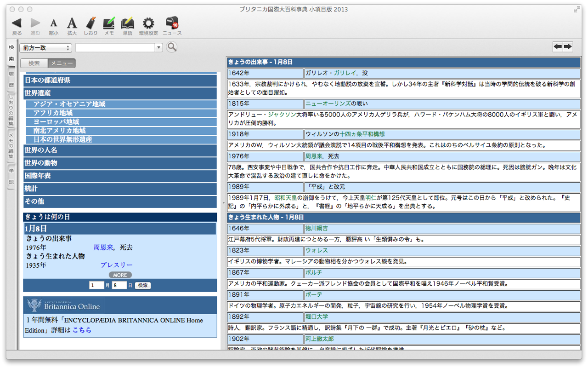Switch to the メニュー toggle segment
This screenshot has width=588, height=368.
click(x=62, y=63)
